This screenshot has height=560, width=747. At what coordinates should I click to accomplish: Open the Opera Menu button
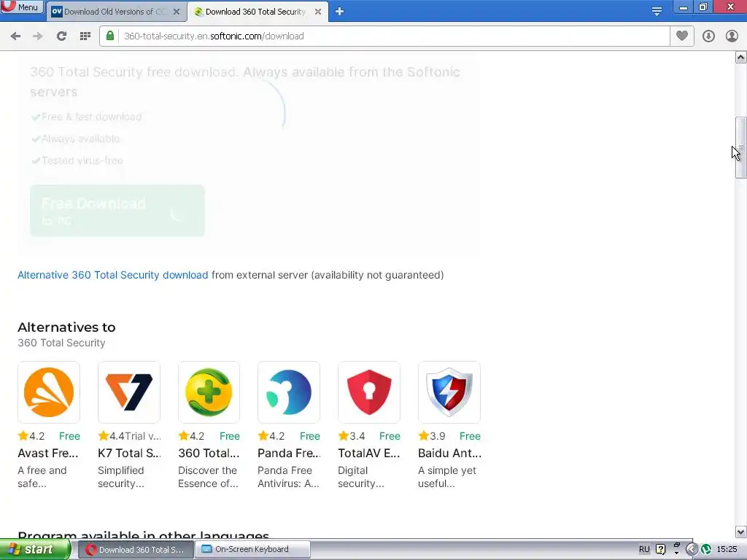pos(22,7)
